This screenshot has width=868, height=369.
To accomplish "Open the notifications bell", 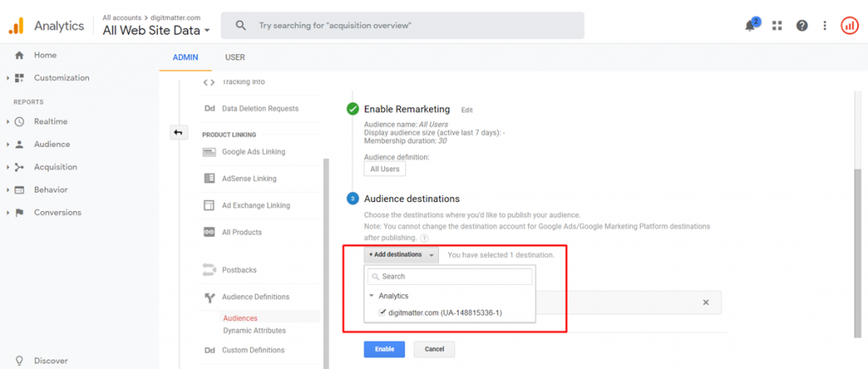I will click(751, 25).
